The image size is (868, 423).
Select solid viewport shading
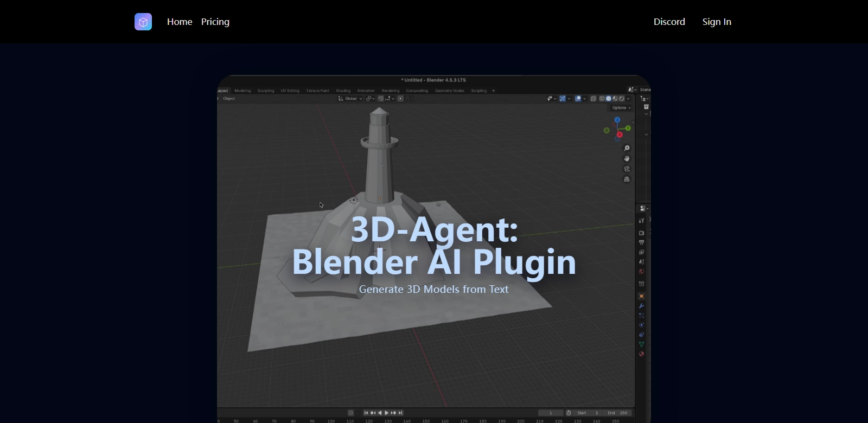608,99
